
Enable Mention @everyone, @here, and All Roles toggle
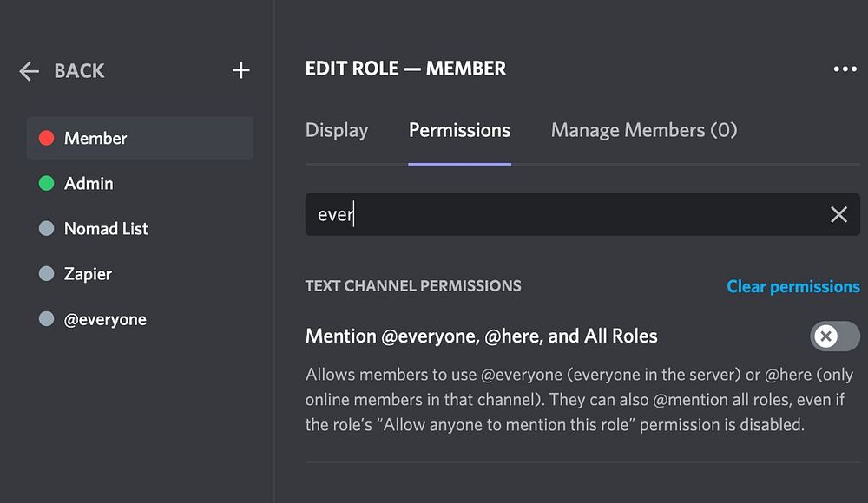click(x=834, y=336)
